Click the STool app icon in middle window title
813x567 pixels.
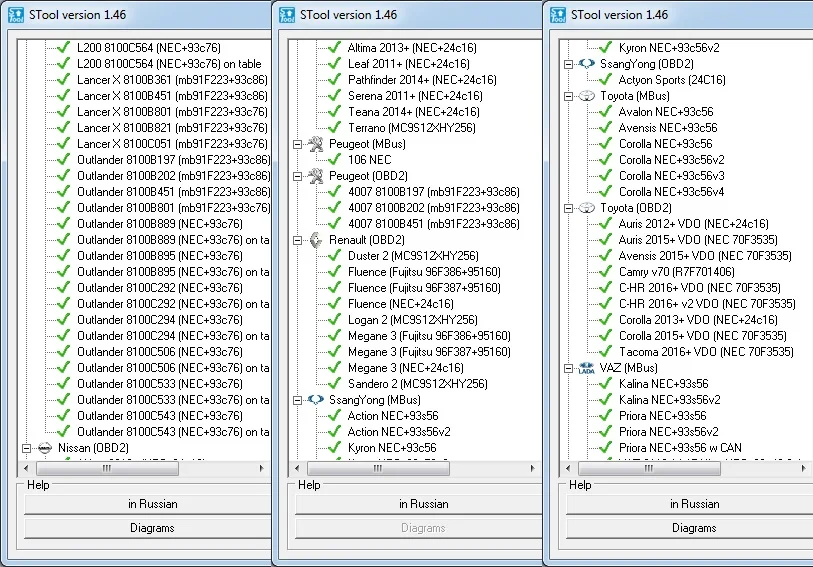pos(287,15)
